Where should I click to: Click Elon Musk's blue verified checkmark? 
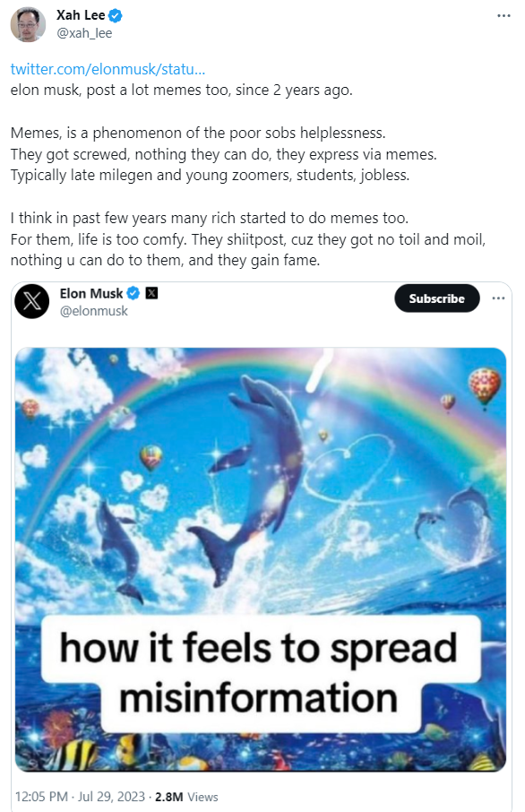pyautogui.click(x=133, y=293)
